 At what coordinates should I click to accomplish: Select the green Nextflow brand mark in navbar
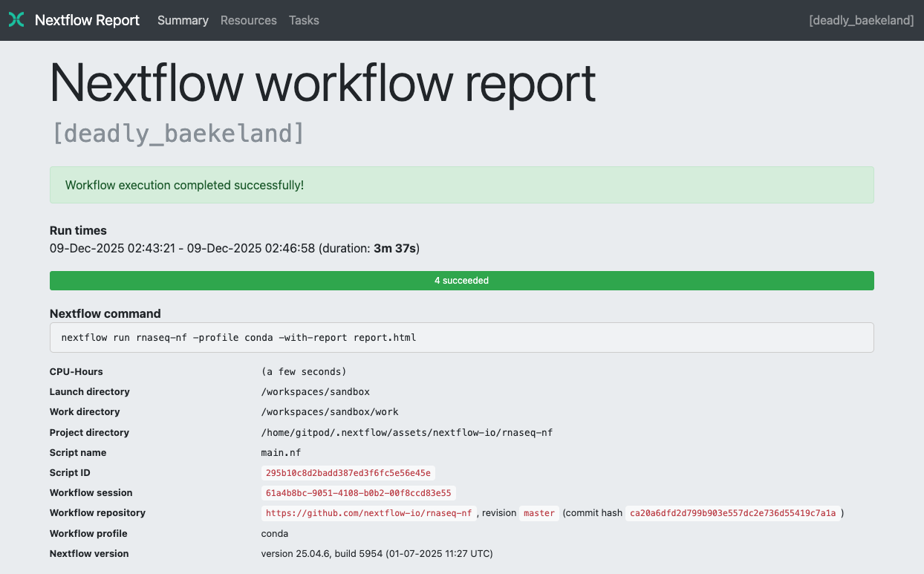pos(16,20)
